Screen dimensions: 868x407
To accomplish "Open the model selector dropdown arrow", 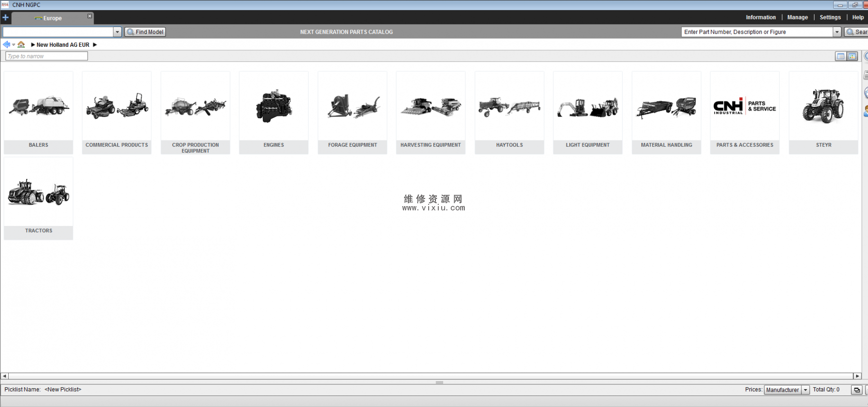I will (x=117, y=32).
